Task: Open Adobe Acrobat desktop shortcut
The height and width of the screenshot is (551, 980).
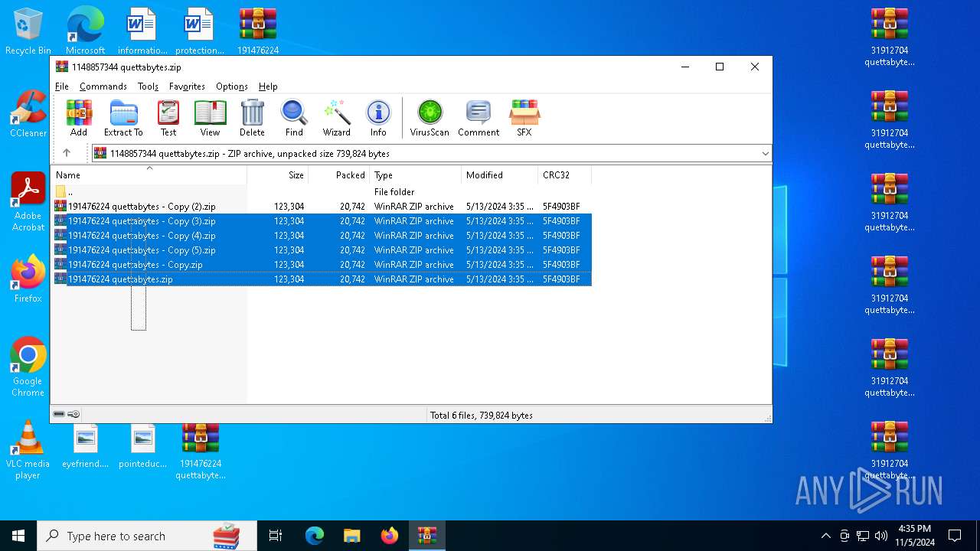Action: (x=28, y=202)
